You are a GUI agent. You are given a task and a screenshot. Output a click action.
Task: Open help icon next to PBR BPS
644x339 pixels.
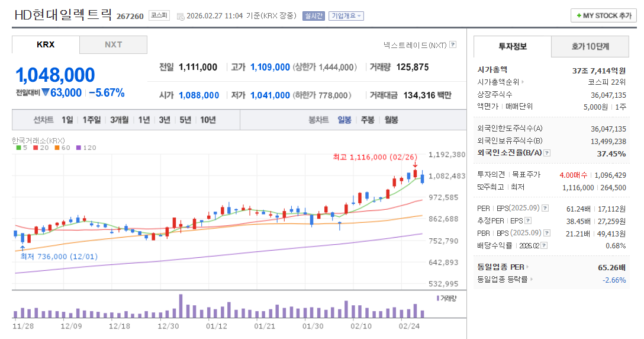click(x=547, y=234)
